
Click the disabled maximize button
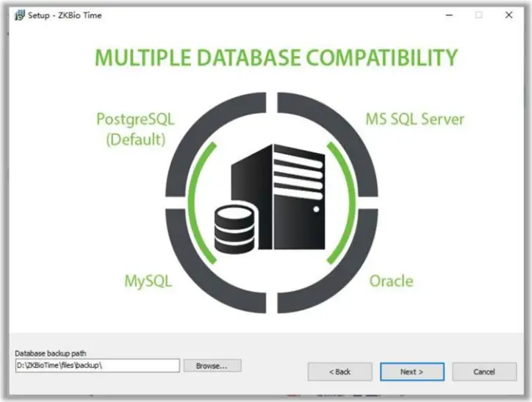(479, 15)
